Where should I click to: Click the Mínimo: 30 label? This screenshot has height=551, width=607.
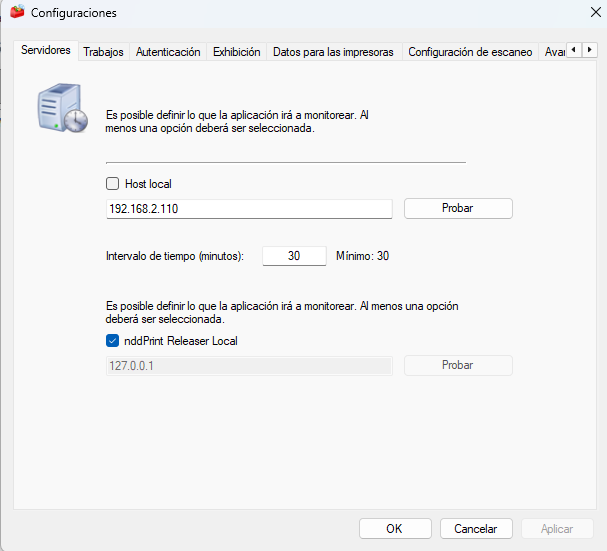point(362,256)
